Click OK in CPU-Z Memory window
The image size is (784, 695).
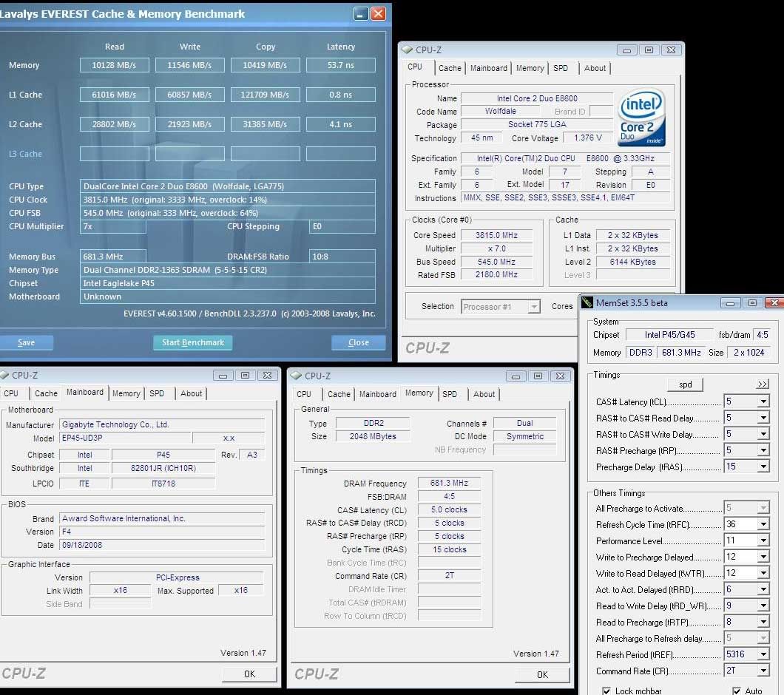(x=542, y=675)
